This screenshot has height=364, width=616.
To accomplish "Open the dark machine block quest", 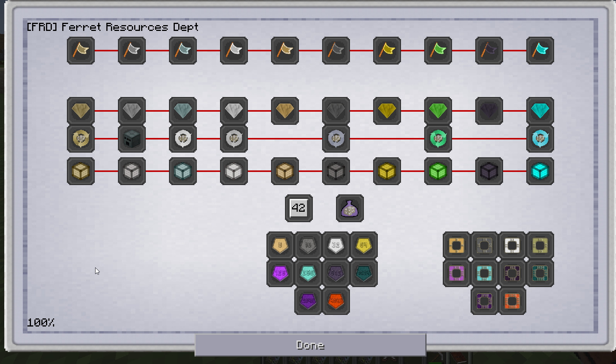I will [x=132, y=139].
